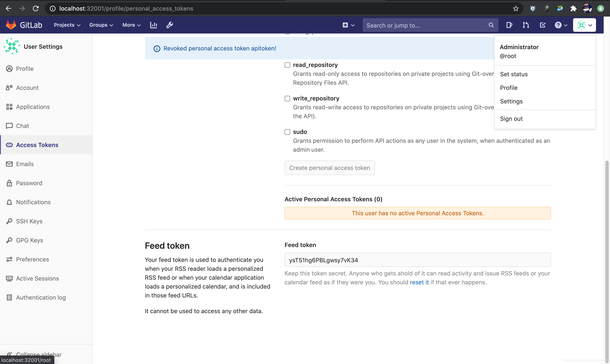Click the site information icon in the address bar
Screen dimensions: 610x364
(53, 9)
